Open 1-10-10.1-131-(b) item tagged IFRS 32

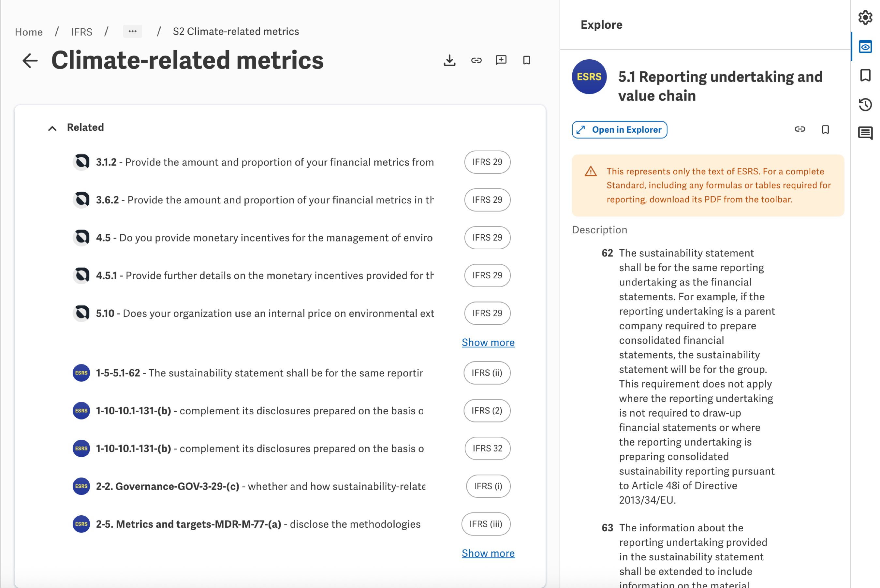tap(260, 448)
